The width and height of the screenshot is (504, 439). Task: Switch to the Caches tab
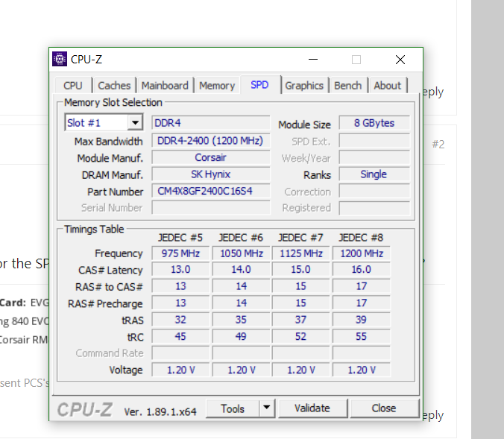point(114,86)
